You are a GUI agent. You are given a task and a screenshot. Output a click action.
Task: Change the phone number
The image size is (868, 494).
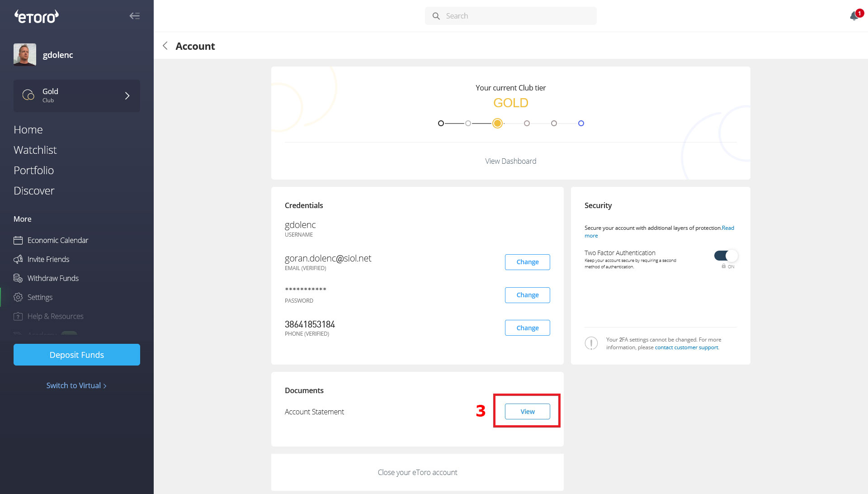pyautogui.click(x=528, y=328)
